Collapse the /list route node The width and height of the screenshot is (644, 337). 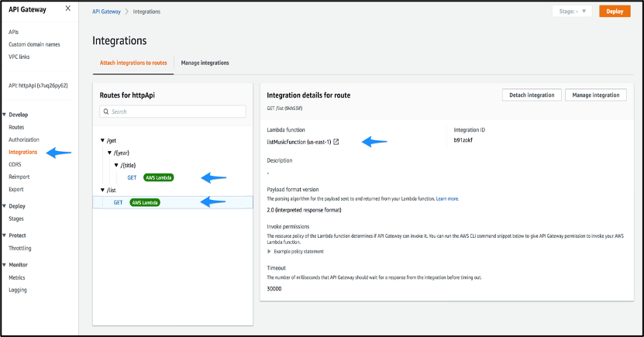(102, 190)
